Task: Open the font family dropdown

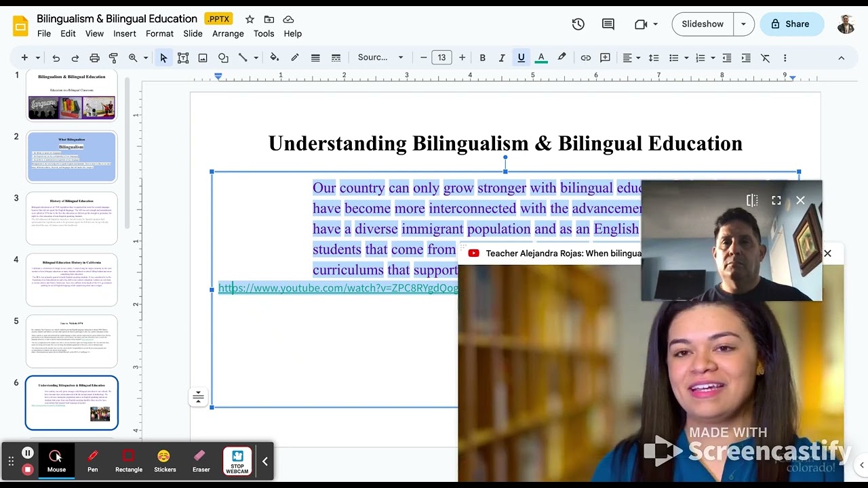Action: (x=380, y=58)
